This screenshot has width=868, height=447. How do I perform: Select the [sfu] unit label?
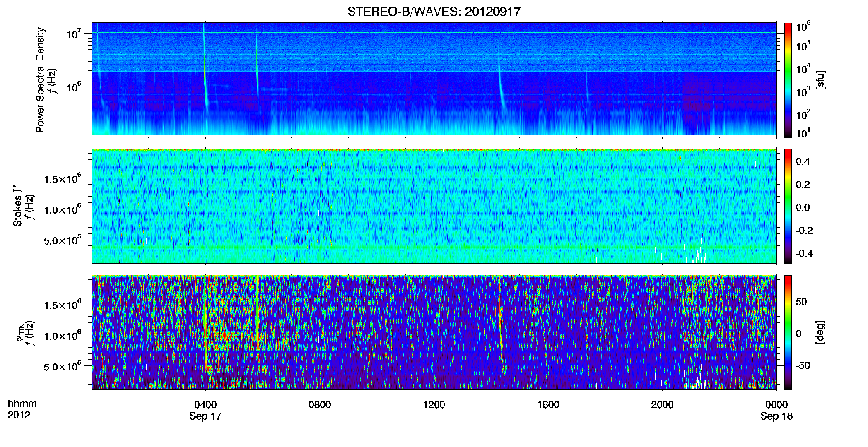tap(820, 80)
